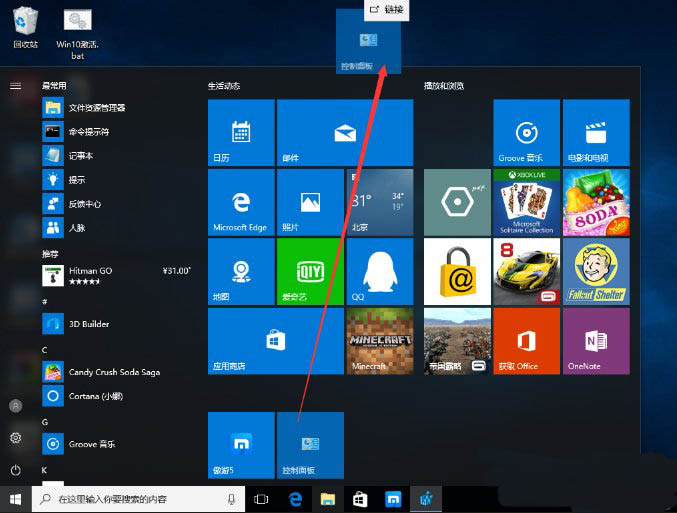Open the 控制面板 tile in Start menu
This screenshot has height=513, width=677.
click(310, 444)
